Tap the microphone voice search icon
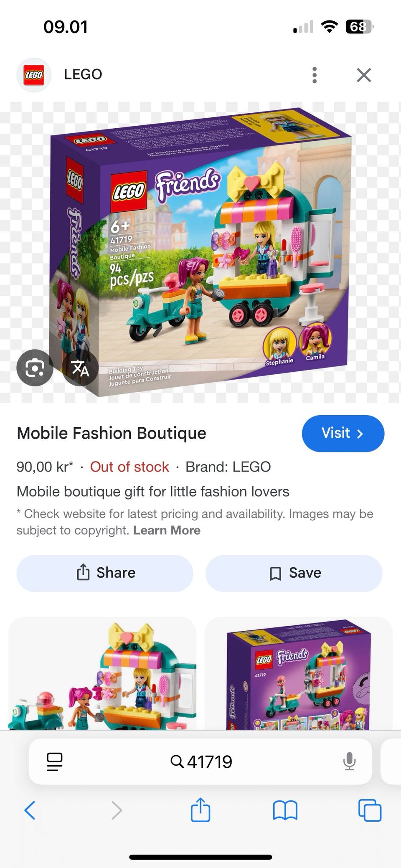This screenshot has height=868, width=401. tap(349, 761)
